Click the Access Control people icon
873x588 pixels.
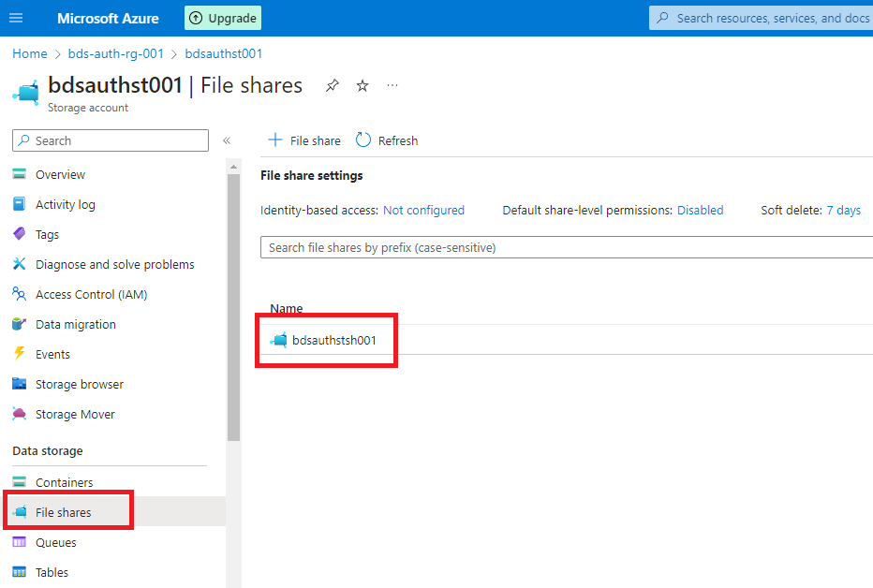[19, 294]
